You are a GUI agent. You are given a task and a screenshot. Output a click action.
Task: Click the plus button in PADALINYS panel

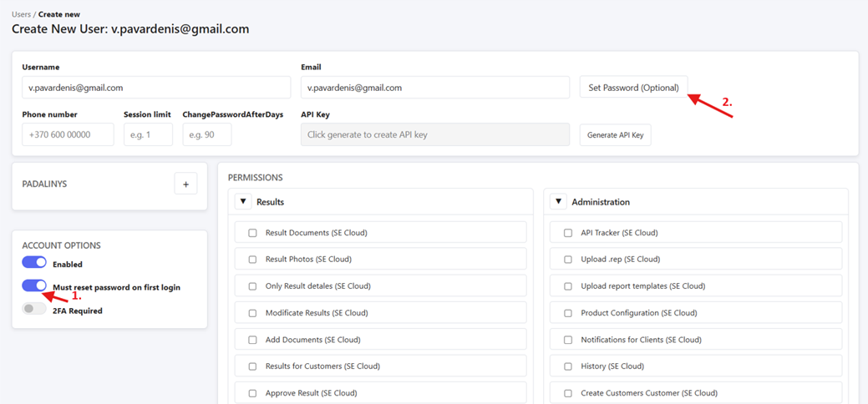(185, 184)
